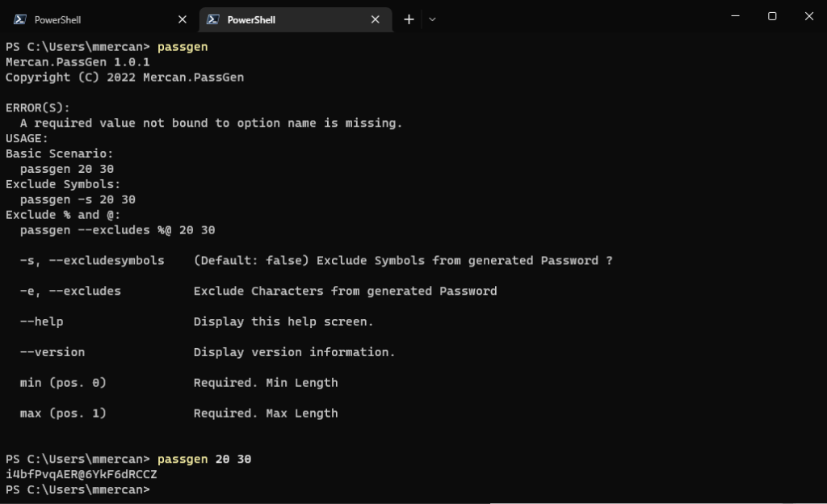This screenshot has width=827, height=504.
Task: Click the '--version' option text
Action: 52,352
